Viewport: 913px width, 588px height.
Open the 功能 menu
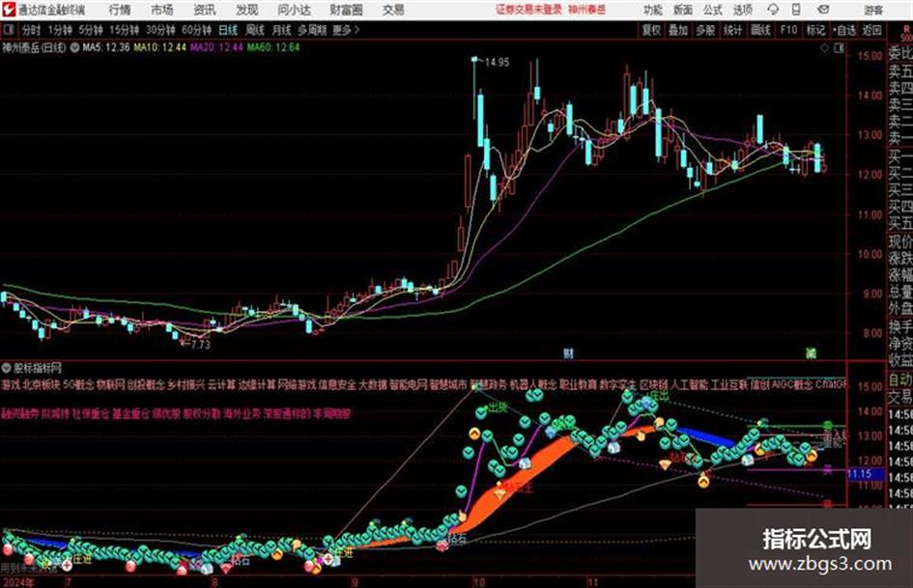tap(653, 10)
